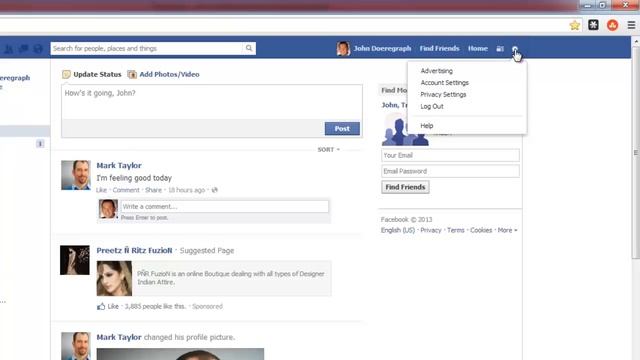The height and width of the screenshot is (360, 640).
Task: Click '3,885 people like this' text
Action: tap(155, 306)
